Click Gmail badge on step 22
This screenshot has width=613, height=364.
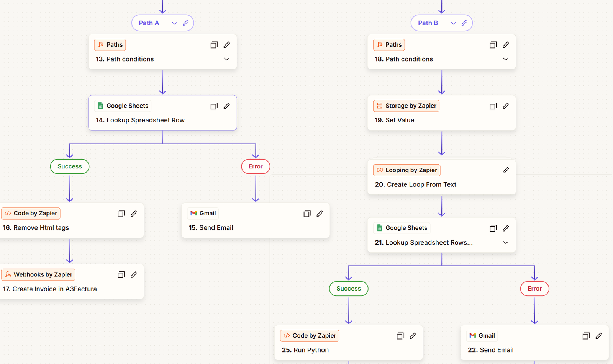pyautogui.click(x=482, y=335)
